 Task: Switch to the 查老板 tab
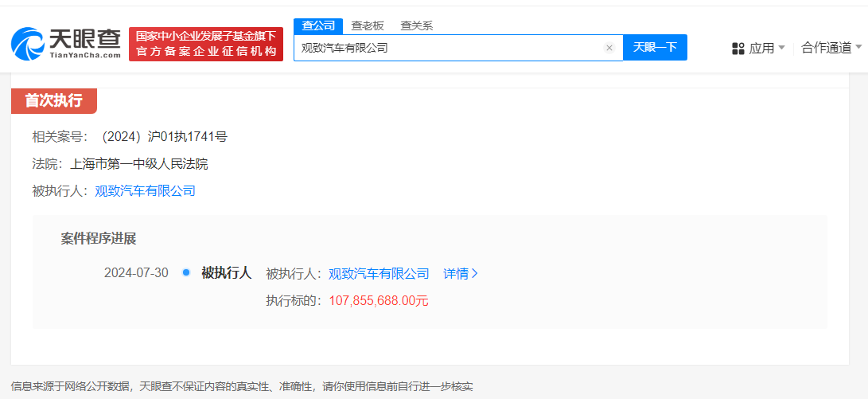click(368, 25)
